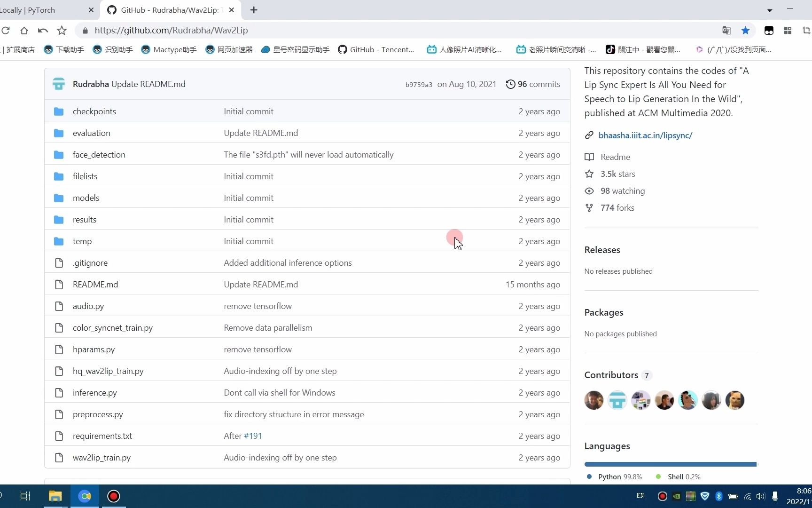Open the 下载助手 bookmark

64,50
